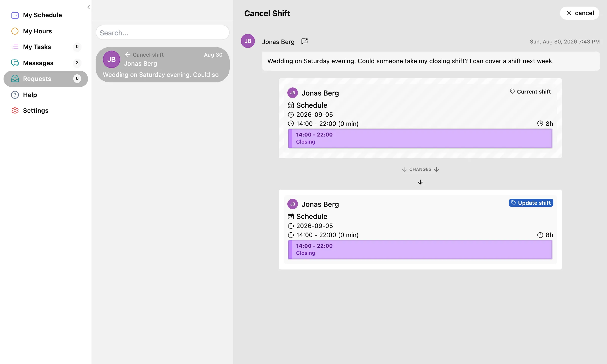Click the Update shift tag badge
The width and height of the screenshot is (607, 364).
click(531, 203)
